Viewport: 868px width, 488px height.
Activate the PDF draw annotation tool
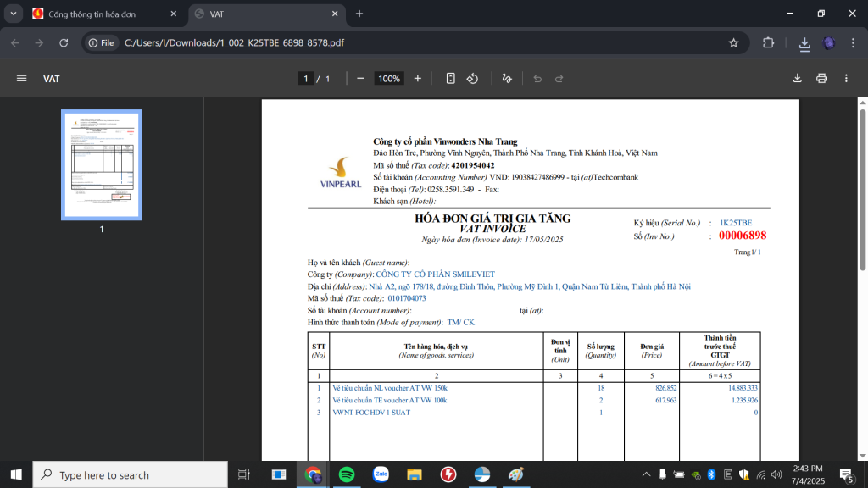pos(507,79)
